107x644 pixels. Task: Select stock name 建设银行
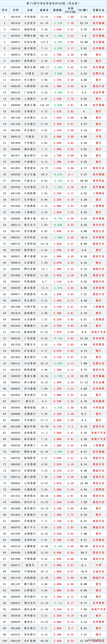[x=30, y=250]
